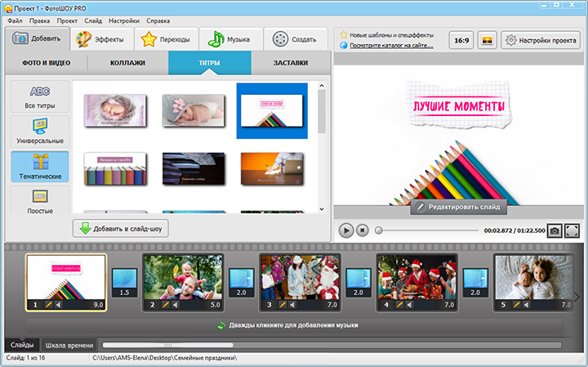Screen dimensions: 588x367
Task: Take a snapshot with the camera icon
Action: [x=555, y=231]
